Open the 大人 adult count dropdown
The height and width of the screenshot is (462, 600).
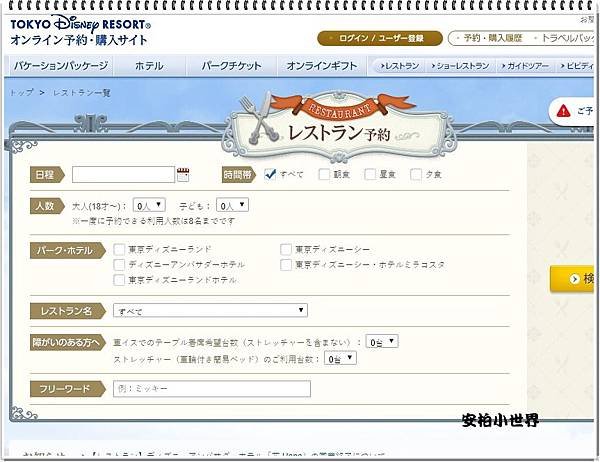(x=149, y=205)
